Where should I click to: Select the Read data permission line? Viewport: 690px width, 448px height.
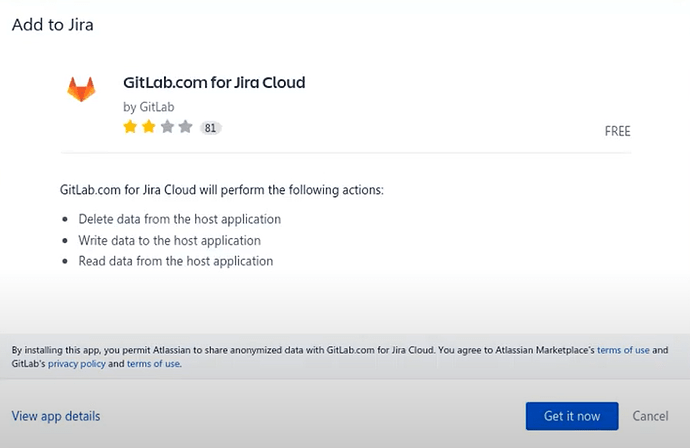click(x=175, y=261)
